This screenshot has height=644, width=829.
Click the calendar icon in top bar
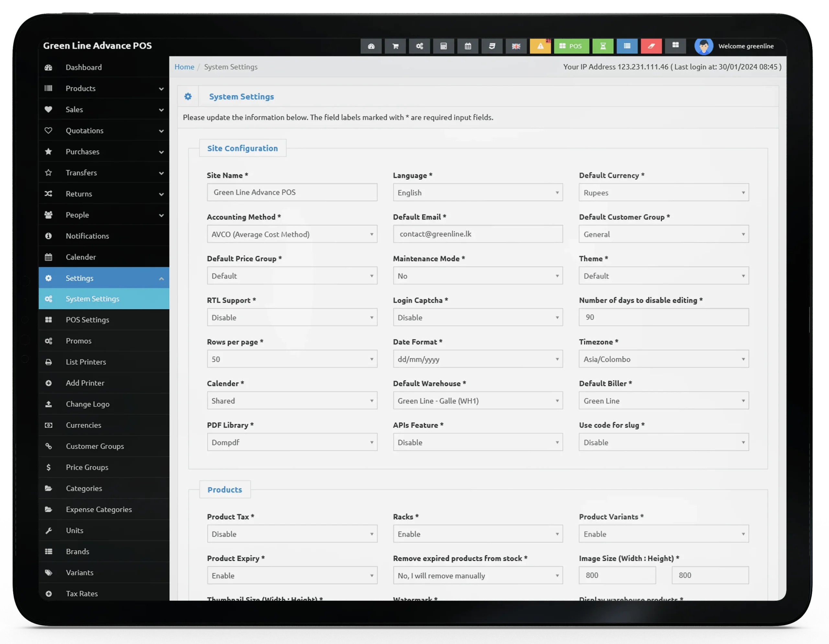tap(468, 45)
